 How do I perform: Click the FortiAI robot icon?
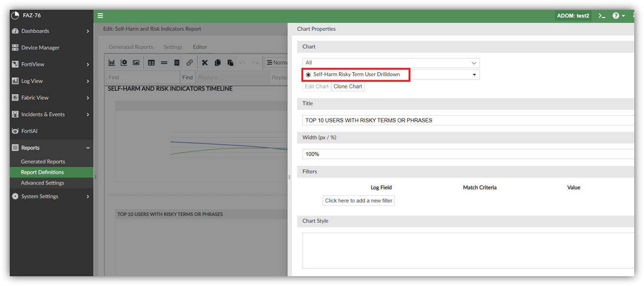tap(15, 131)
